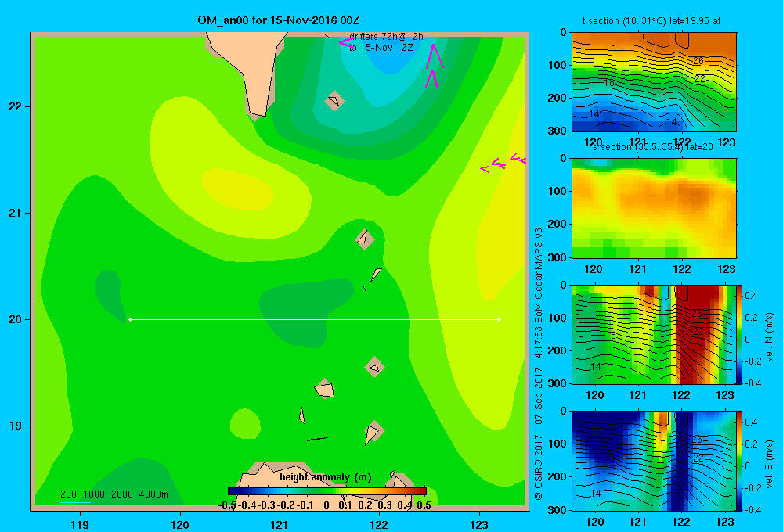The height and width of the screenshot is (532, 783).
Task: Click the 's section' panel title
Action: [651, 147]
